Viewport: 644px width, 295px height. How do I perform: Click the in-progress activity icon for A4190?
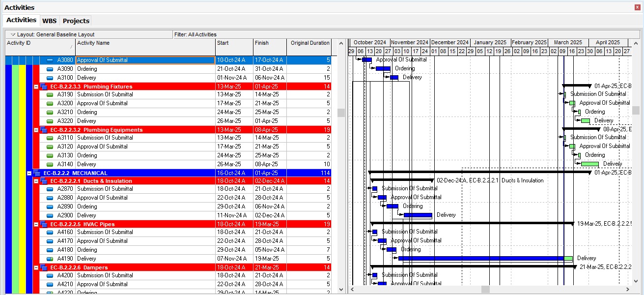50,259
